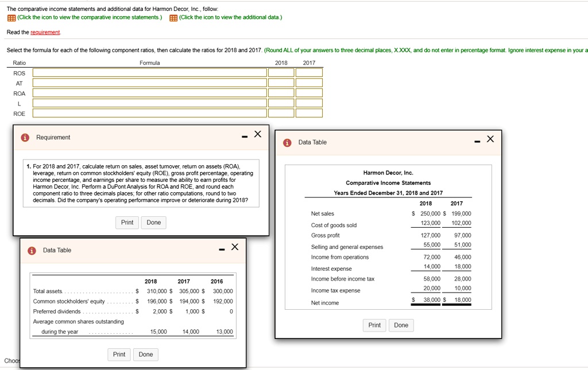The height and width of the screenshot is (370, 588).
Task: Click Done on the Comparative Income Statements table
Action: 401,325
